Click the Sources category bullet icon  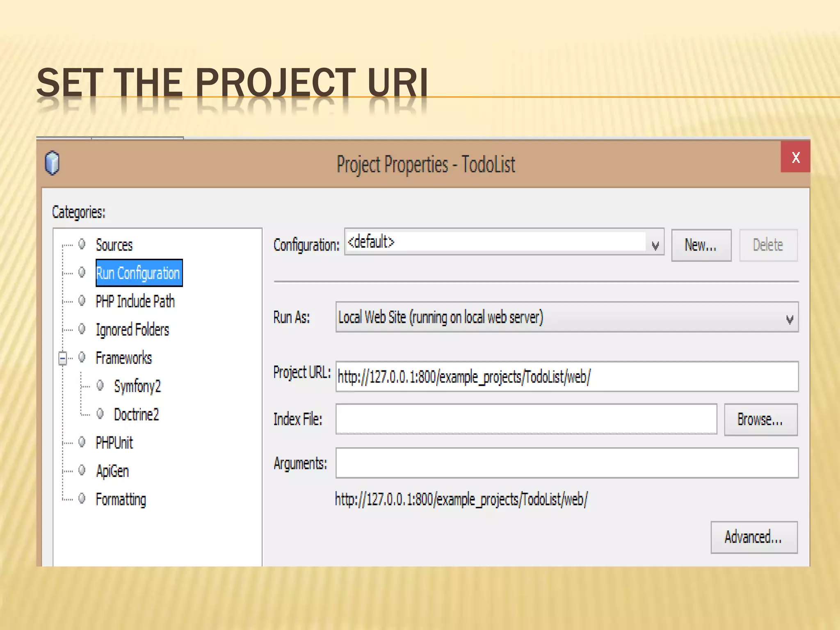tap(82, 244)
